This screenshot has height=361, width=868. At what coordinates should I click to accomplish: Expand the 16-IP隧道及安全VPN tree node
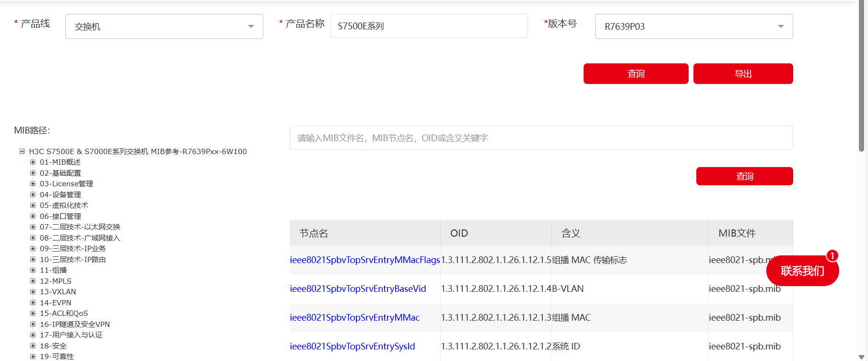(33, 324)
